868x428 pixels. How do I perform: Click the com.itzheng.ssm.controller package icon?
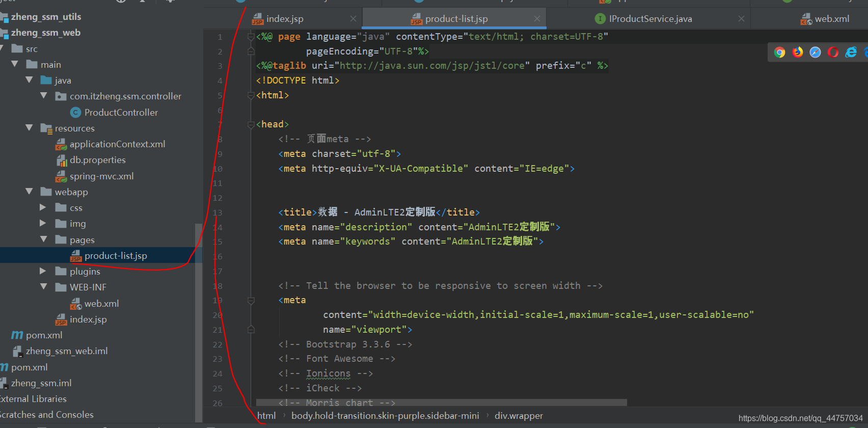pos(61,96)
